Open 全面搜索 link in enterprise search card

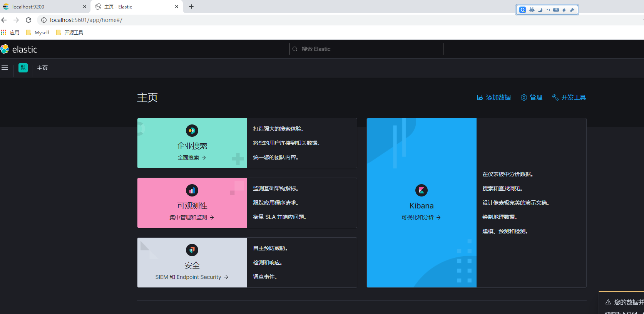tap(192, 158)
